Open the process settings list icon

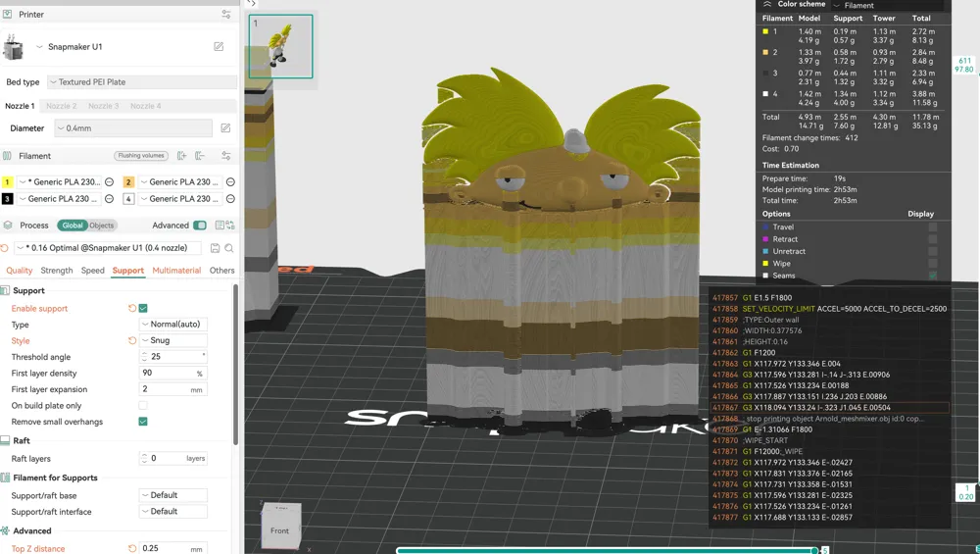point(220,226)
